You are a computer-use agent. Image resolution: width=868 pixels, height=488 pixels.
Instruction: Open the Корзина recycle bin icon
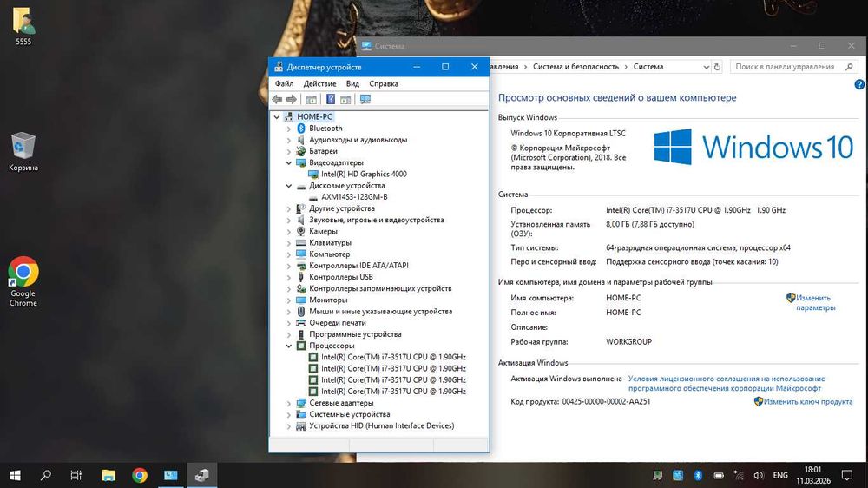(23, 151)
